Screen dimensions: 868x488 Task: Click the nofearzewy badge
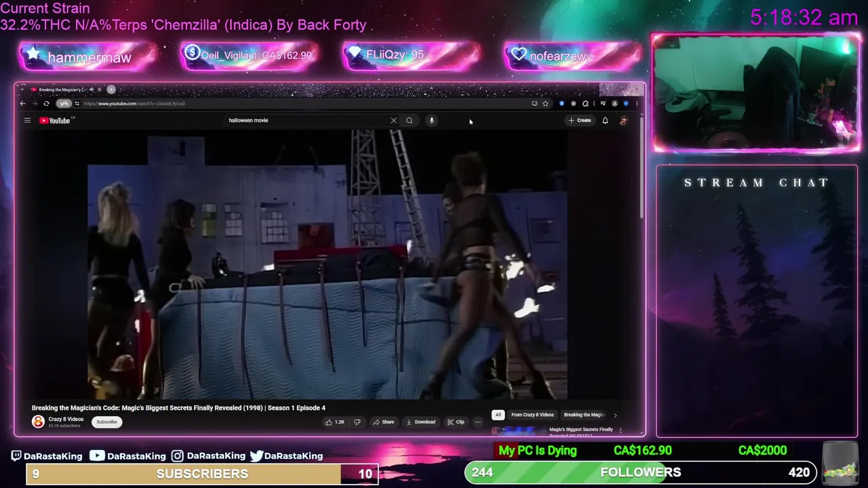(572, 56)
